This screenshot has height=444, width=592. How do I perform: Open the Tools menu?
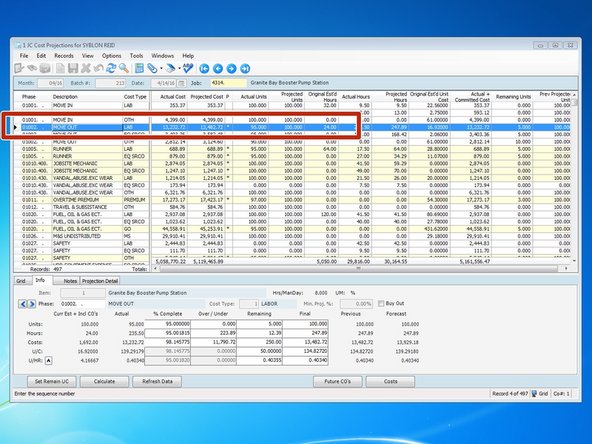point(136,56)
